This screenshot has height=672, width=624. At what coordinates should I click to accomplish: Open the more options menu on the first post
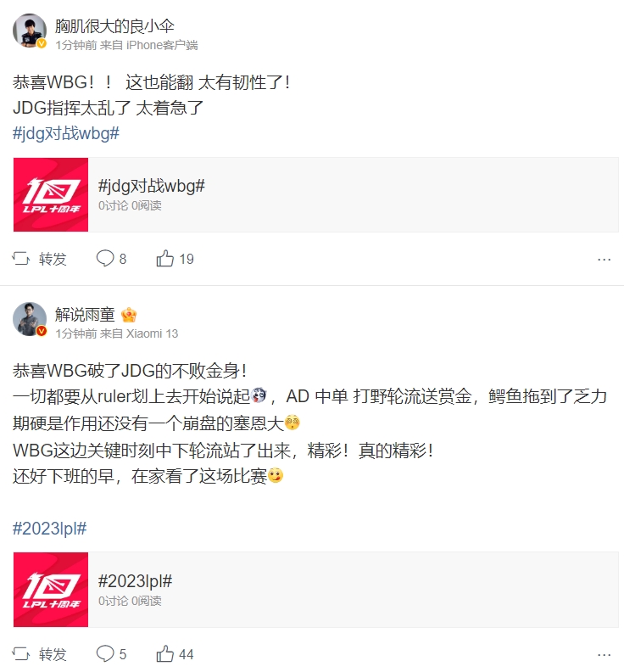(x=604, y=259)
